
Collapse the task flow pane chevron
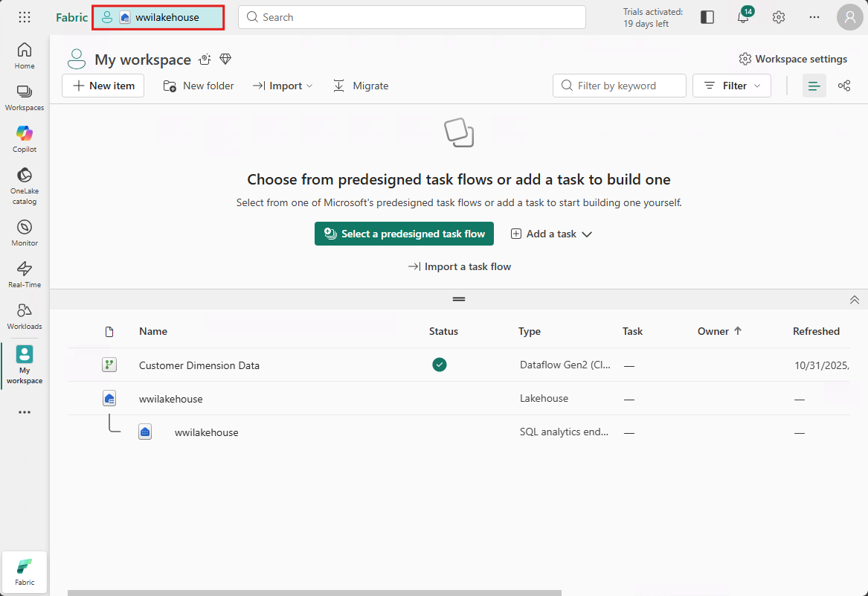[854, 300]
